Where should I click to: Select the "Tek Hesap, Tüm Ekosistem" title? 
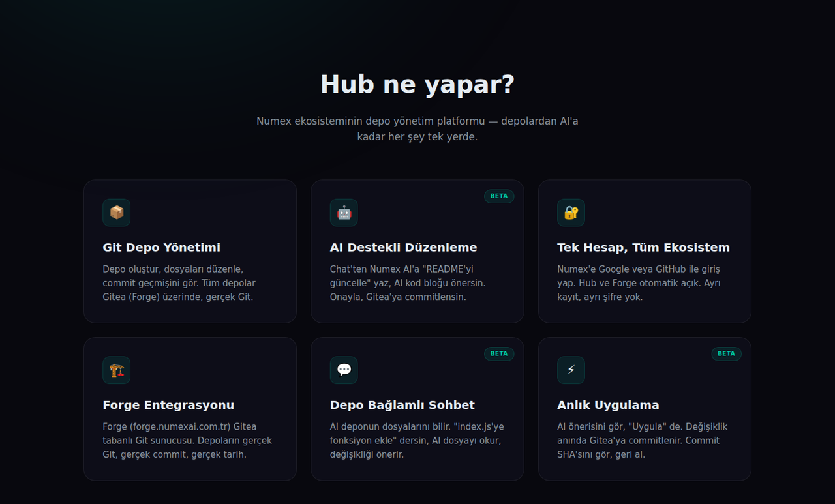643,248
